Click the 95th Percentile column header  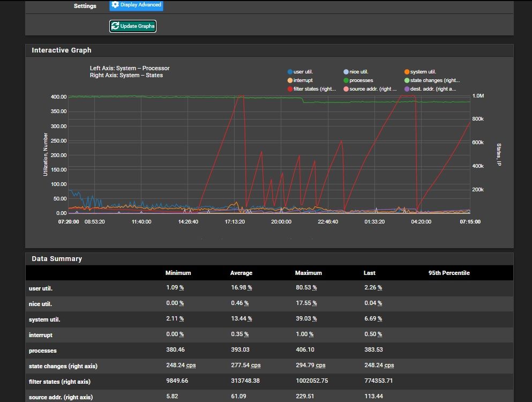(x=449, y=273)
